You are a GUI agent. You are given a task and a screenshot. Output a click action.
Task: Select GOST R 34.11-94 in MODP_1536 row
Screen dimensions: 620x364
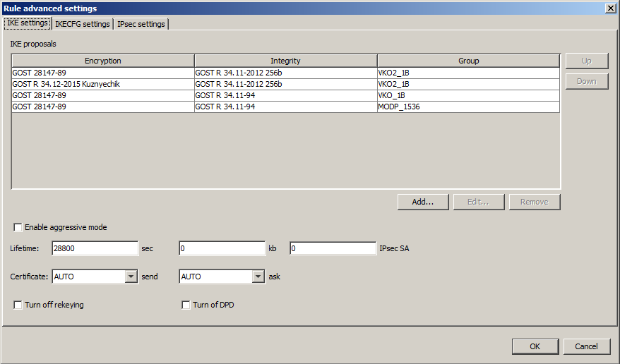285,107
